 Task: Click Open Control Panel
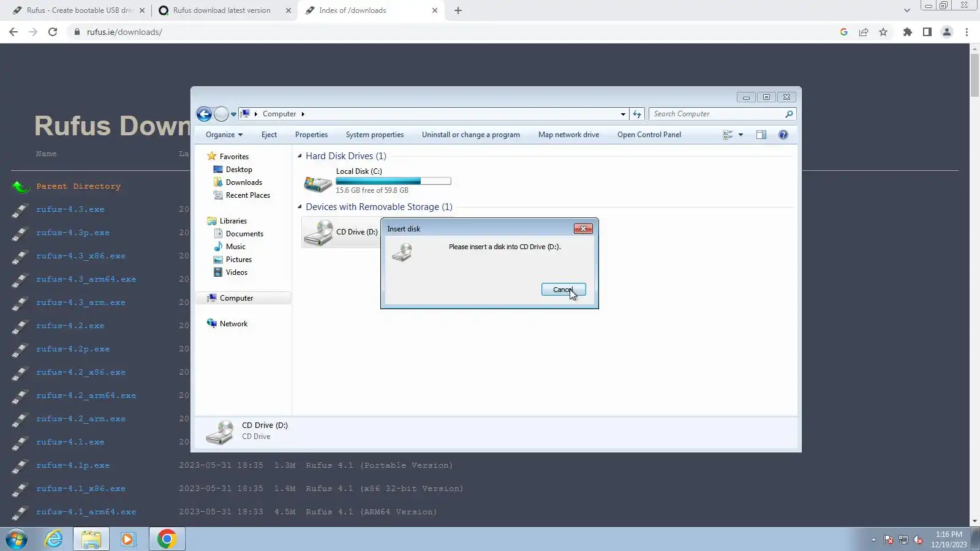[x=649, y=135]
